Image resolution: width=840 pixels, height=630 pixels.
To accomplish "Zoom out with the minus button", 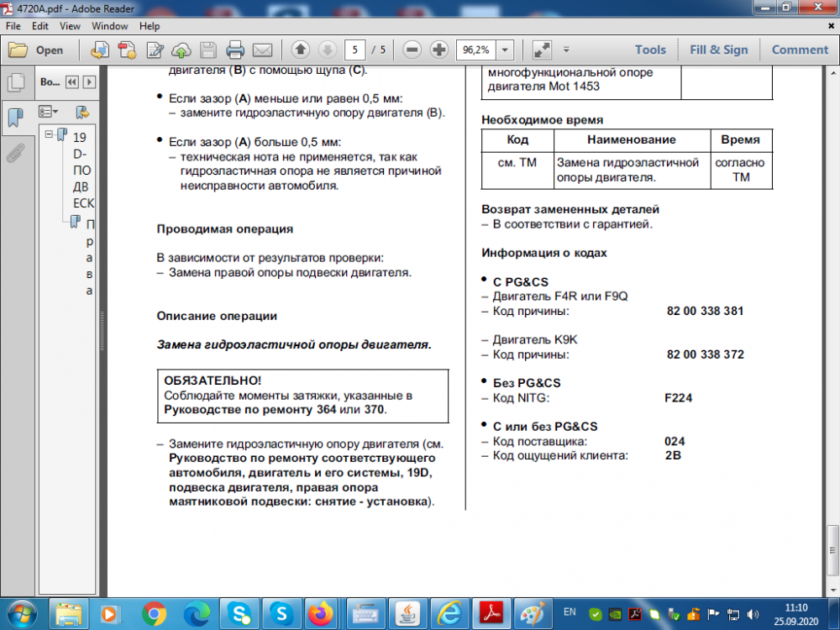I will click(x=412, y=50).
